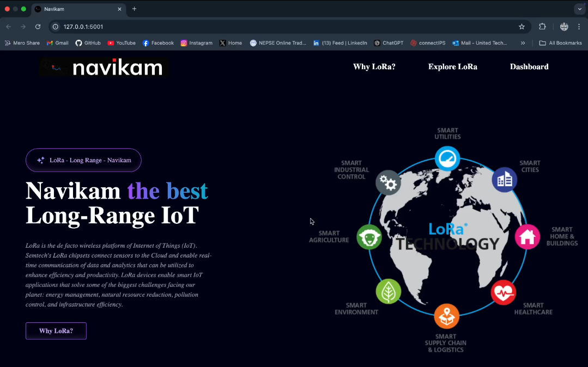Open the Instagram bookmark
Viewport: 588px width, 367px height.
coord(197,43)
